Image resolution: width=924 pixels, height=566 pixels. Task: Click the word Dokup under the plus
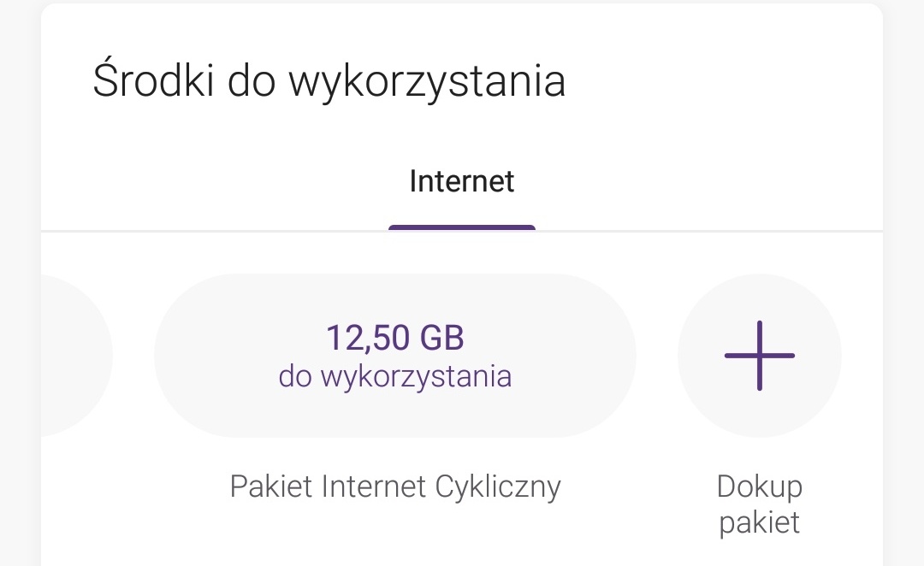(x=760, y=486)
